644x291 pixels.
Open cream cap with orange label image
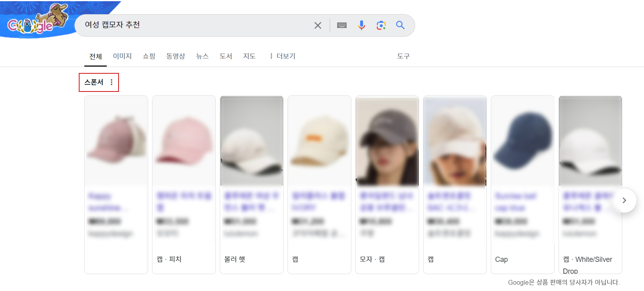(x=319, y=141)
